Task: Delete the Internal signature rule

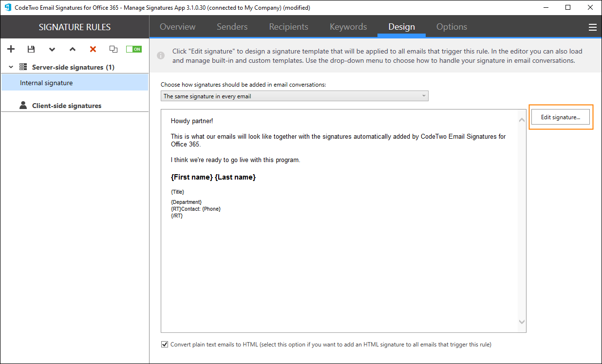Action: pos(93,49)
